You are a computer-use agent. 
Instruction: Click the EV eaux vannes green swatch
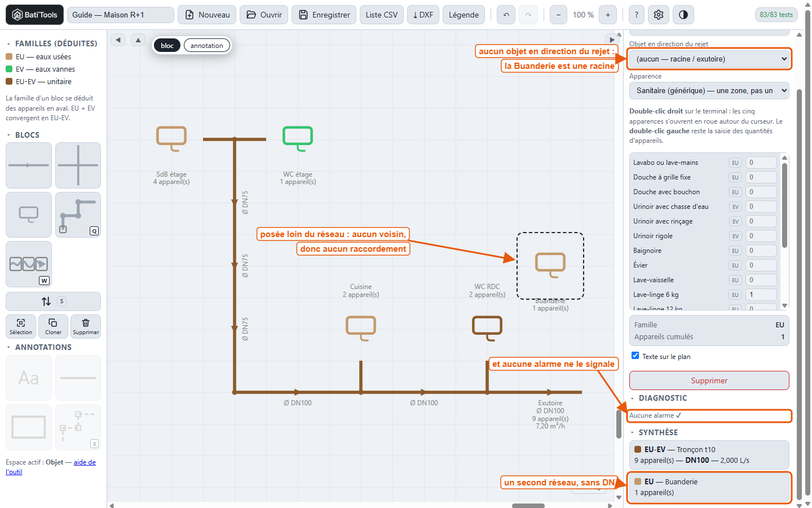(9, 69)
